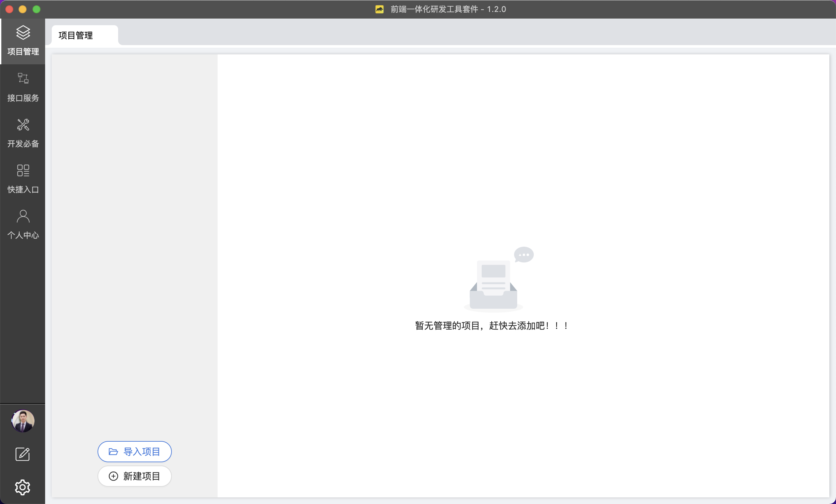Select the wrench-and-tools 开发必备 icon
This screenshot has width=836, height=504.
[x=23, y=124]
